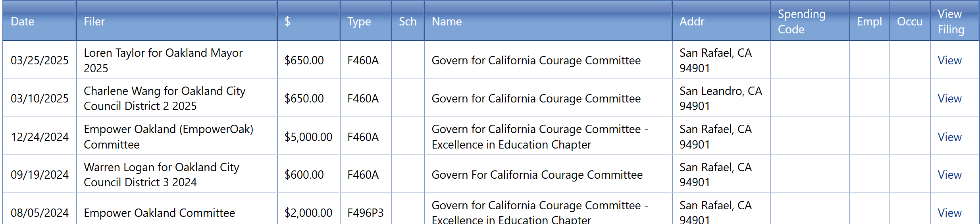Screen dimensions: 980x224
Task: Click the Name column header
Action: (447, 21)
